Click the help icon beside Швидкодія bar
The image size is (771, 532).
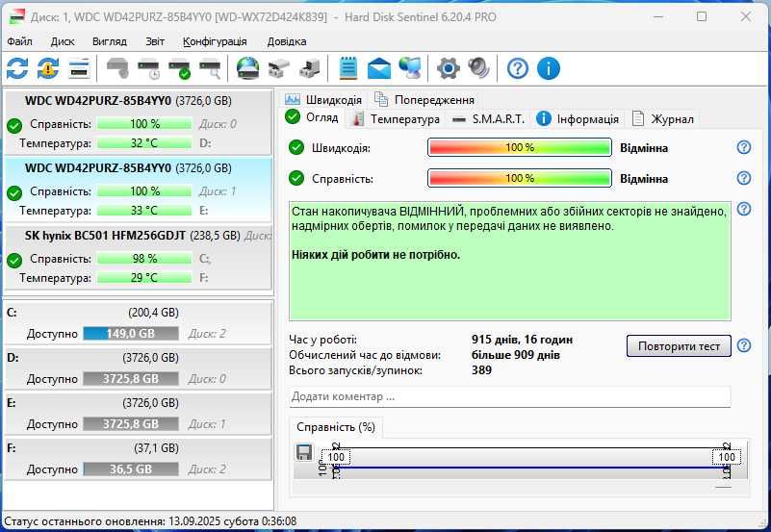pos(744,147)
